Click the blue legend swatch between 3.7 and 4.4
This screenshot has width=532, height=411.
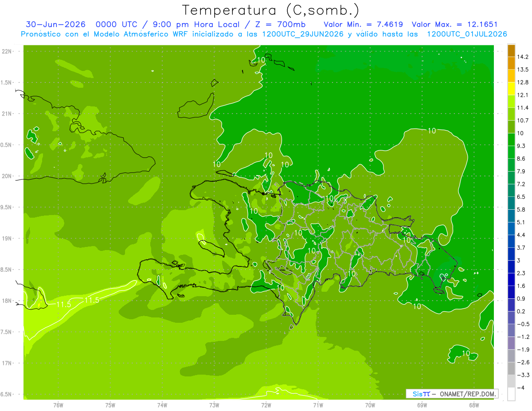point(511,241)
